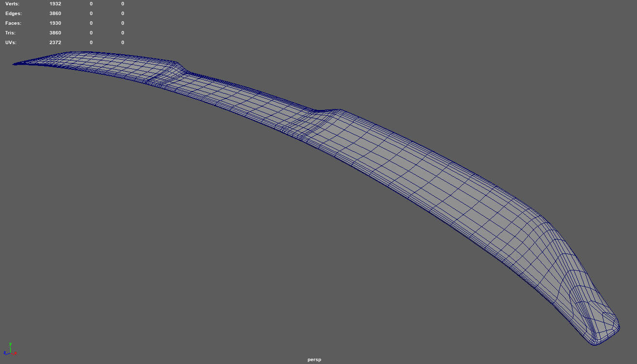637x364 pixels.
Task: Click the UVs label in the HUD
Action: tap(11, 43)
